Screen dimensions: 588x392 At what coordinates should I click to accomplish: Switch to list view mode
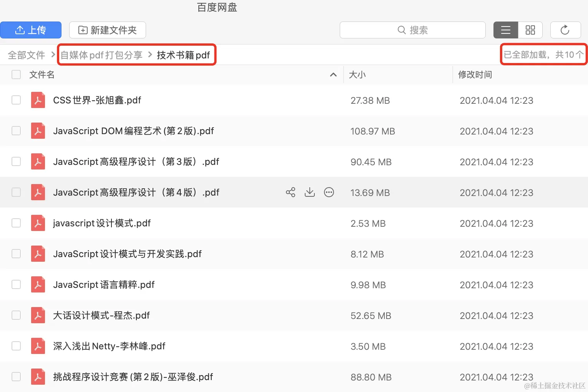point(506,30)
